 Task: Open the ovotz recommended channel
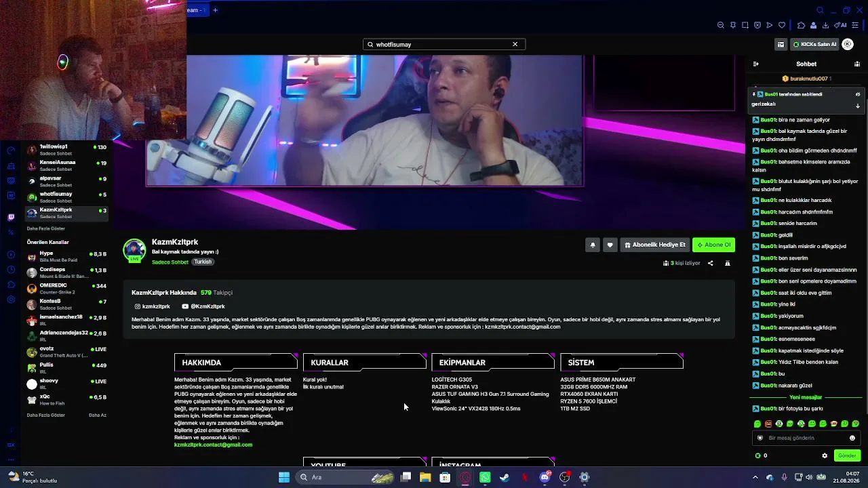tap(66, 352)
